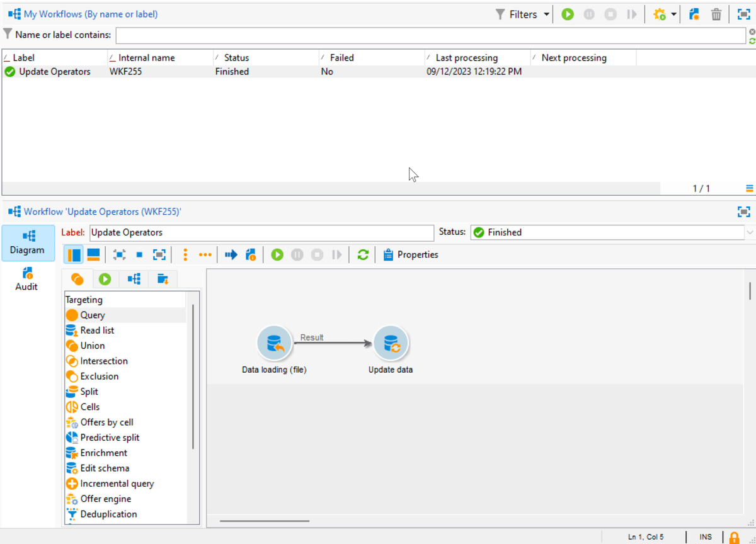Open workflow Properties
Image resolution: width=756 pixels, height=544 pixels.
click(410, 254)
